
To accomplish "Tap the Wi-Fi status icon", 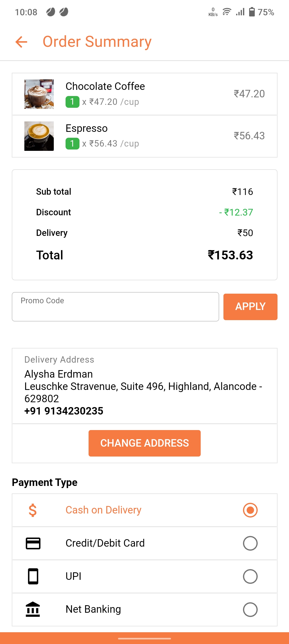I will [227, 12].
